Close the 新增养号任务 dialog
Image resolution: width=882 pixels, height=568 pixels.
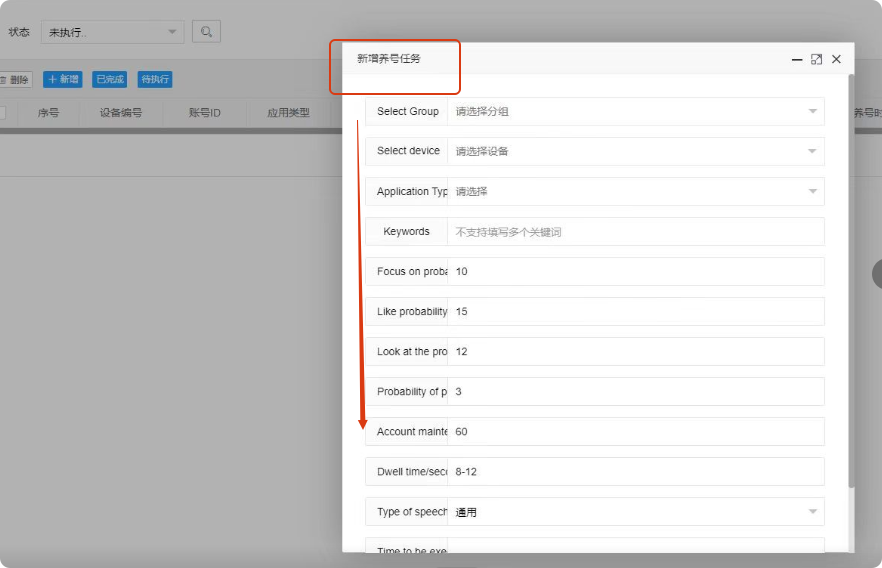tap(836, 59)
